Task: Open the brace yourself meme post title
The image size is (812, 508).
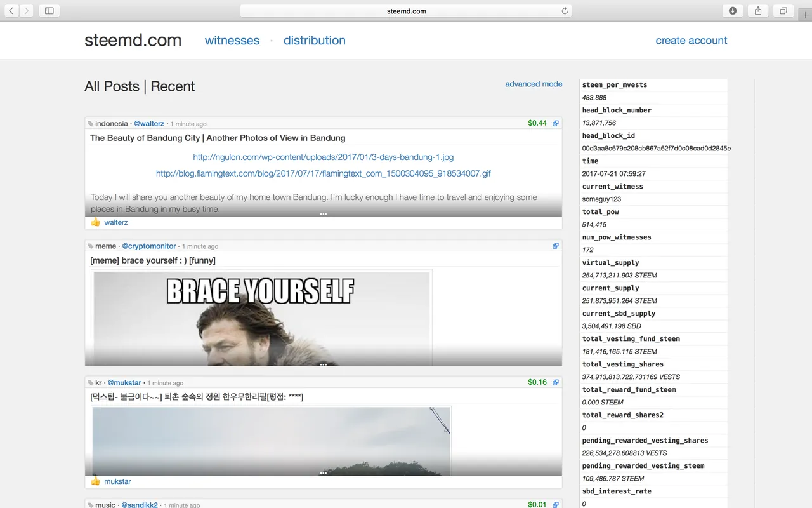Action: [153, 260]
